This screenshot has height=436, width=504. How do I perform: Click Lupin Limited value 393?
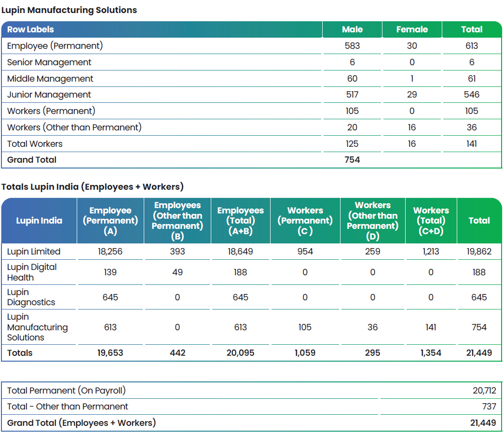177,252
